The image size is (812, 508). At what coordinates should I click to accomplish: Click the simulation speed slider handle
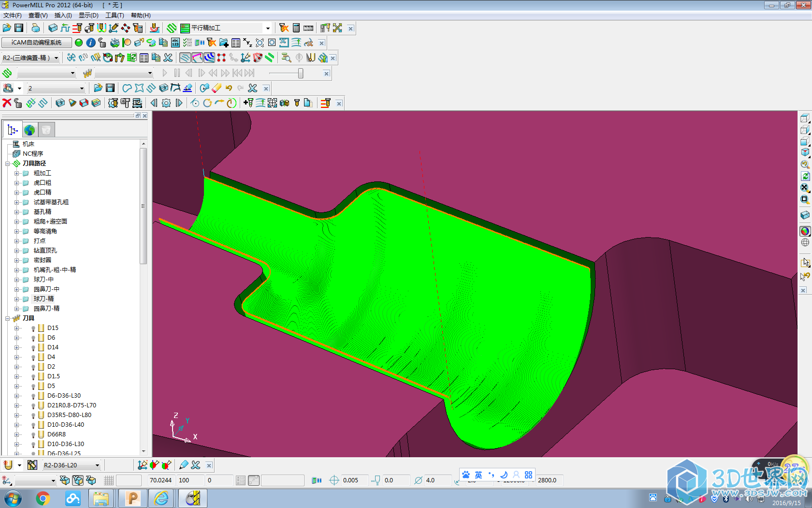click(x=301, y=73)
